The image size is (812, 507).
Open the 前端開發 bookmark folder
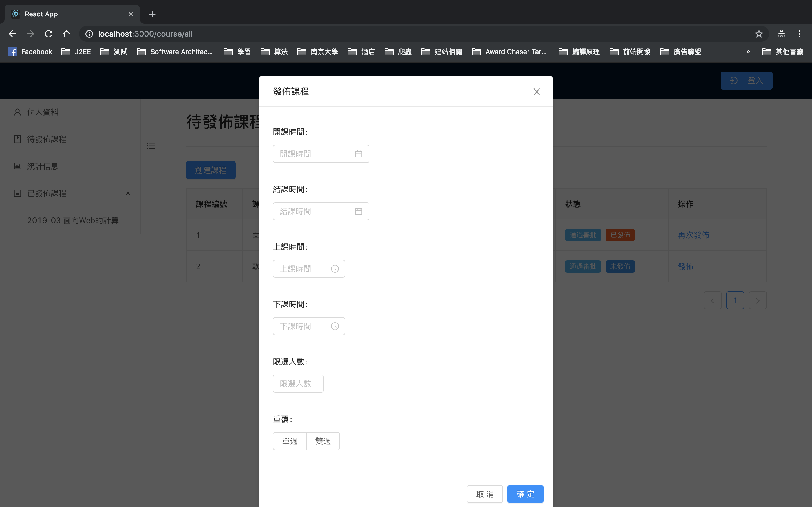point(630,52)
